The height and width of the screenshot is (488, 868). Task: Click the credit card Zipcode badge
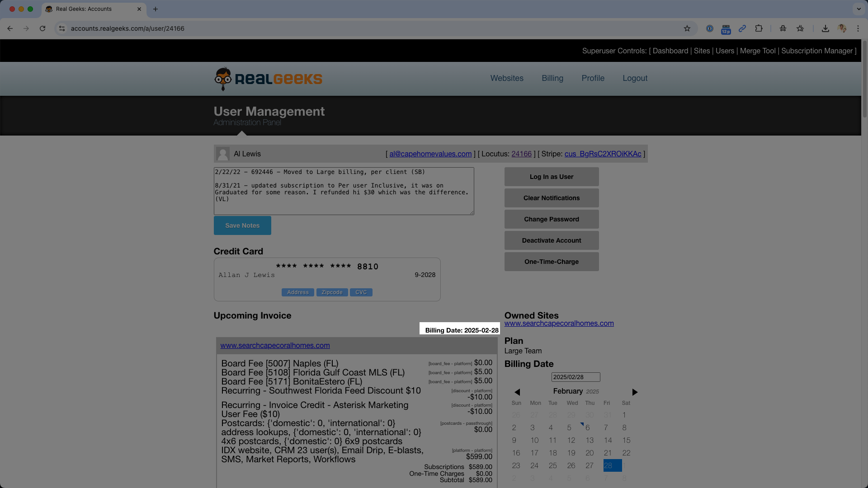point(332,292)
